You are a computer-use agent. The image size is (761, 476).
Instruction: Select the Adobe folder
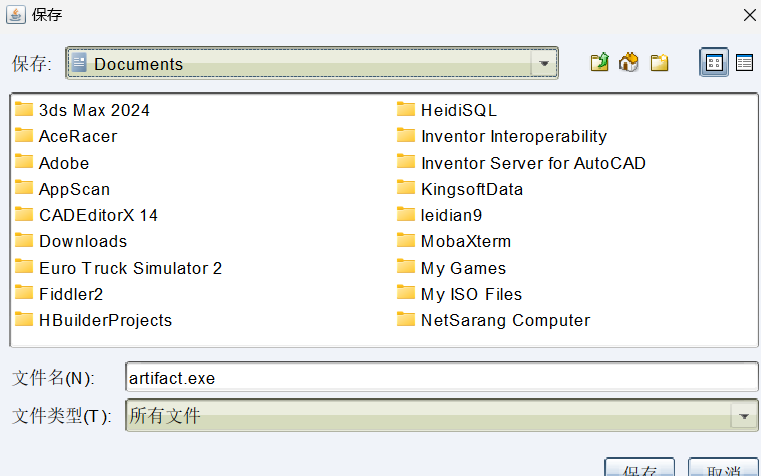click(x=52, y=163)
